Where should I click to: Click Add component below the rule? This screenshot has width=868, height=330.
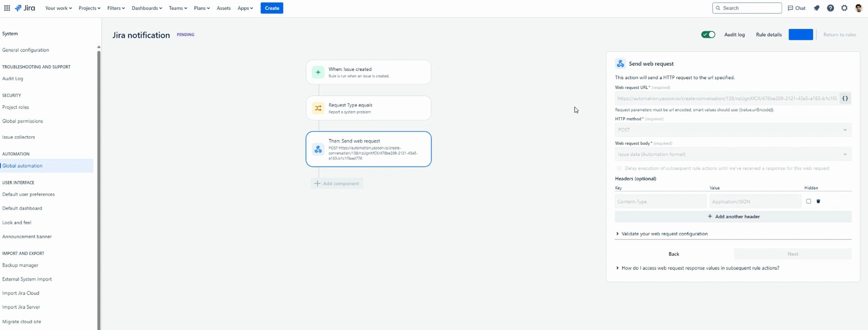click(337, 184)
